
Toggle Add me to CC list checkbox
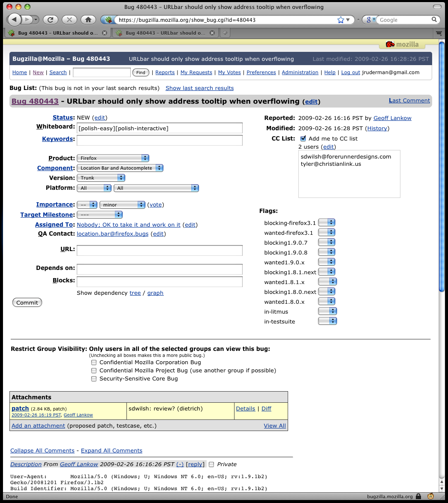(303, 138)
